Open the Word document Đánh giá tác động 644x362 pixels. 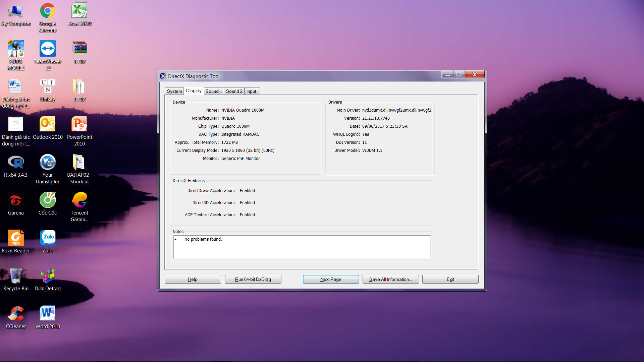[16, 93]
